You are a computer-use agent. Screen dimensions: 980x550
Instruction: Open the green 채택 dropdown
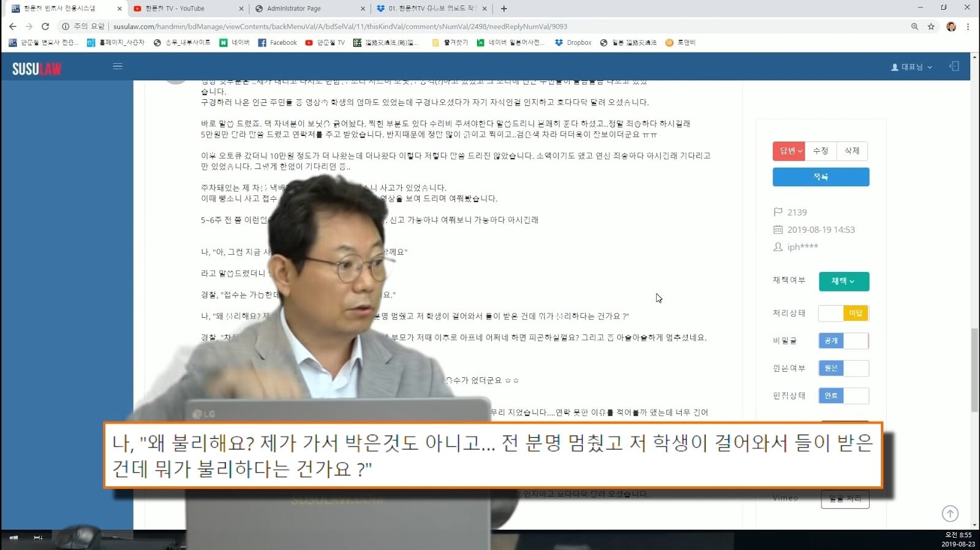click(843, 281)
